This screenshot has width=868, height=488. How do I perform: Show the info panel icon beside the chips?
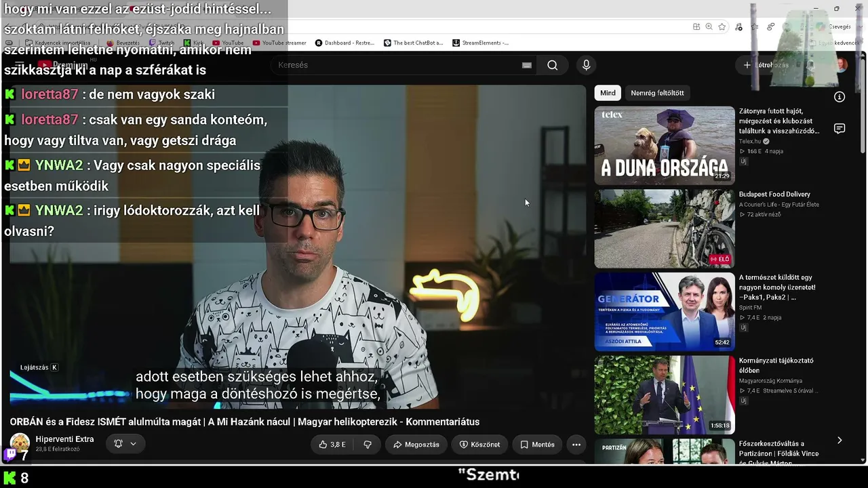(840, 97)
